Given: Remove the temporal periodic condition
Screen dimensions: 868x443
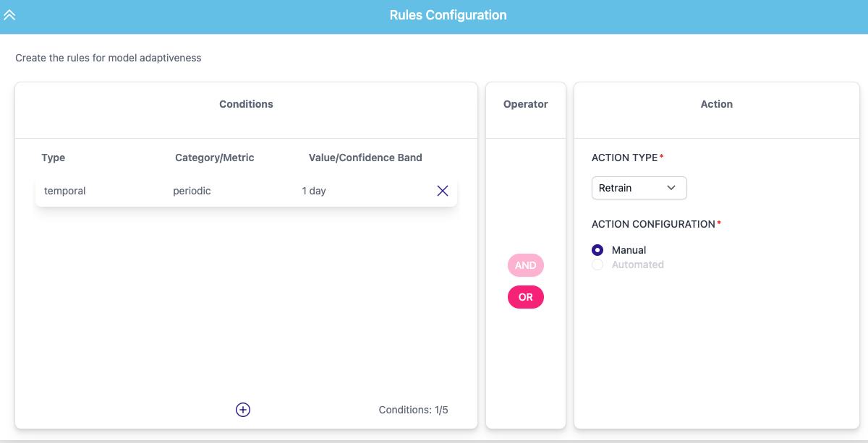Looking at the screenshot, I should pyautogui.click(x=443, y=191).
